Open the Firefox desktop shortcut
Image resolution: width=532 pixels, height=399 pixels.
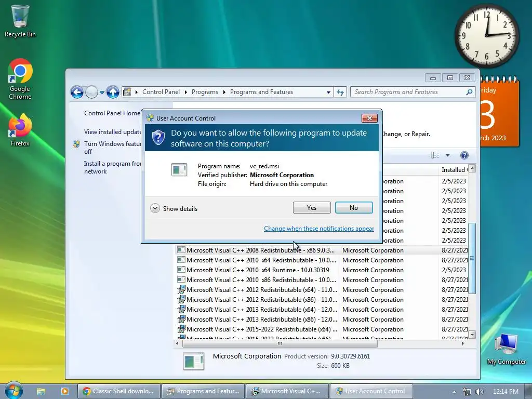pyautogui.click(x=20, y=130)
